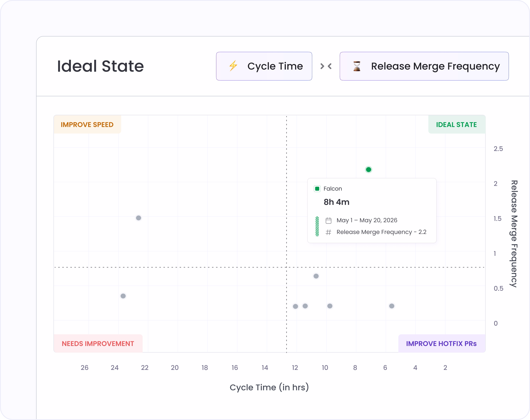Viewport: 530px width, 420px height.
Task: Click the IDEAL STATE quadrant label
Action: click(x=457, y=125)
